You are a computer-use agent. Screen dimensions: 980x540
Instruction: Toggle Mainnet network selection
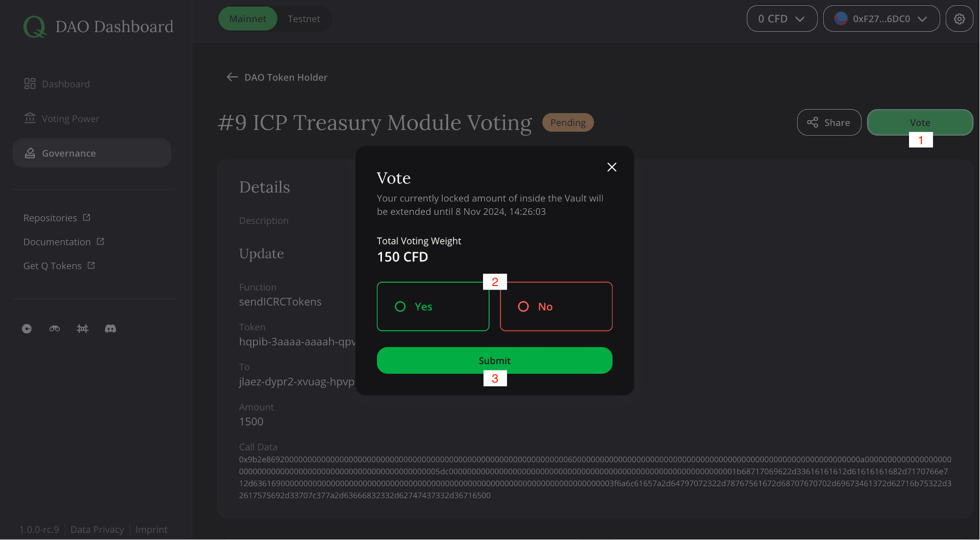[247, 18]
